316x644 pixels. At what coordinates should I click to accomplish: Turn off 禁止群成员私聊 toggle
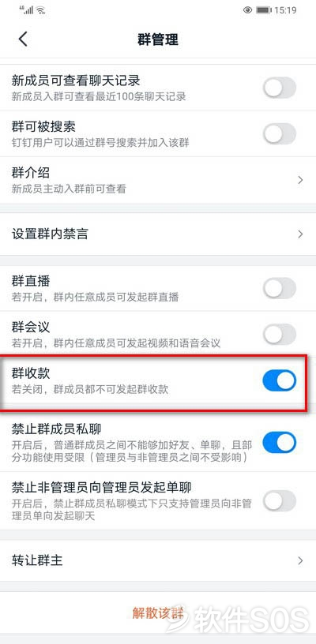[280, 442]
